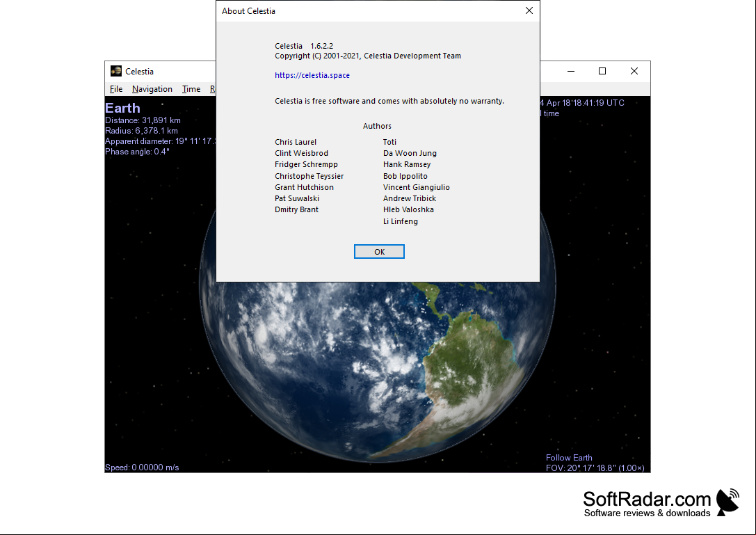This screenshot has height=535, width=756.
Task: Click the 'Distance: 31,891 km' readout
Action: coord(143,120)
